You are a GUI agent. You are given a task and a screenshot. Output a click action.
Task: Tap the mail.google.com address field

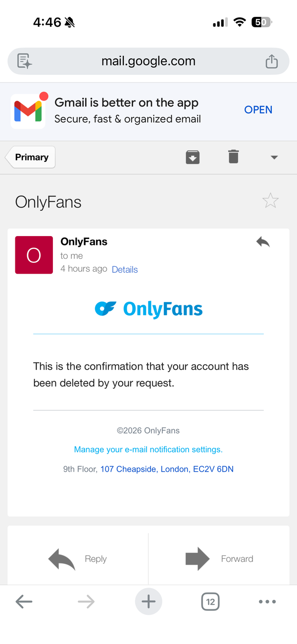pyautogui.click(x=148, y=61)
